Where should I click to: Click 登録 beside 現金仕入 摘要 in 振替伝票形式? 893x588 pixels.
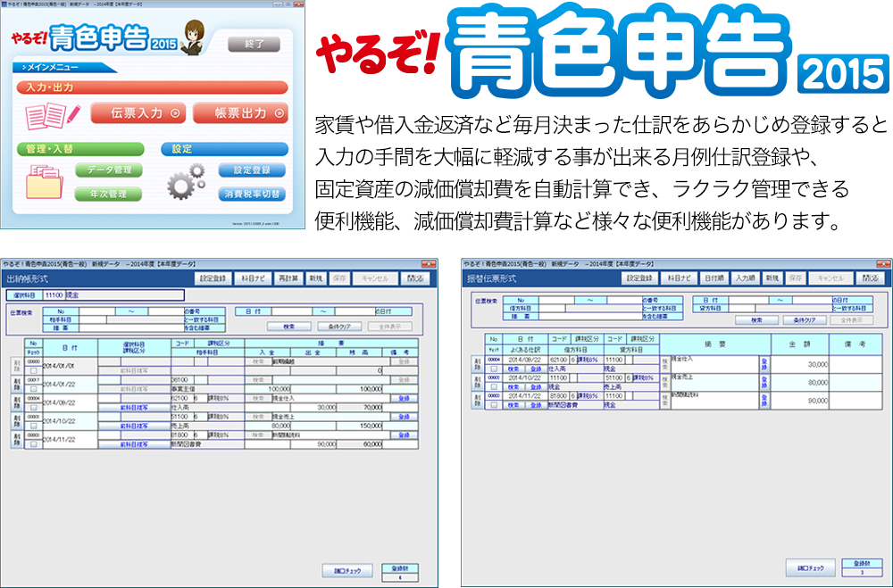pyautogui.click(x=764, y=364)
